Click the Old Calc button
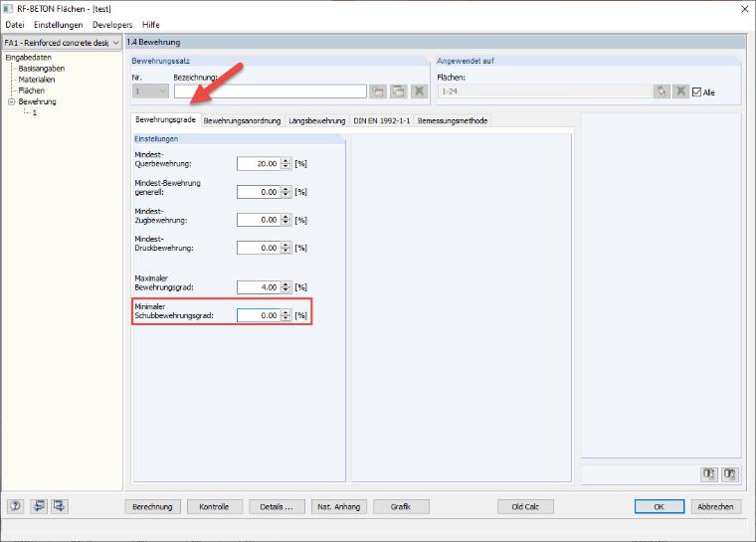Image resolution: width=756 pixels, height=542 pixels. coord(525,507)
